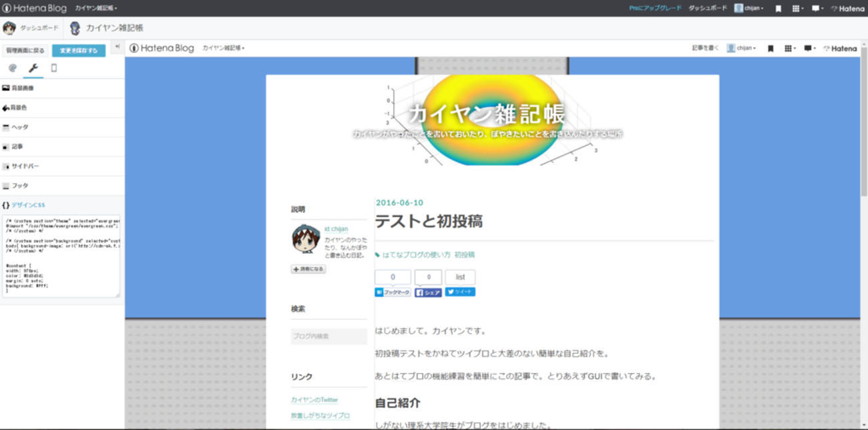Switch to the smartphone design tab

pos(54,68)
